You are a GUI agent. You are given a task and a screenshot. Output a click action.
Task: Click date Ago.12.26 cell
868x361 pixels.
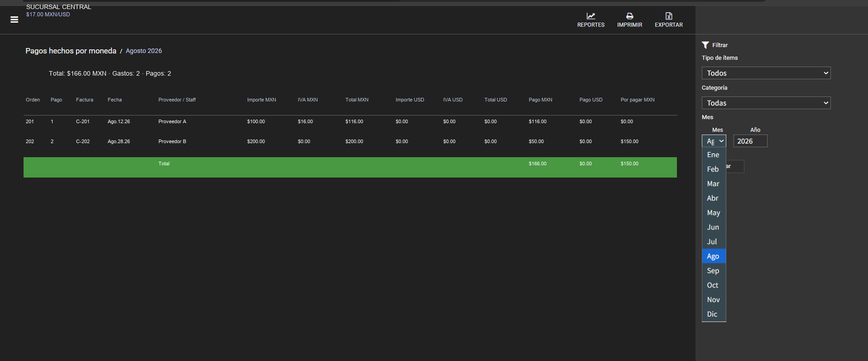pos(119,121)
